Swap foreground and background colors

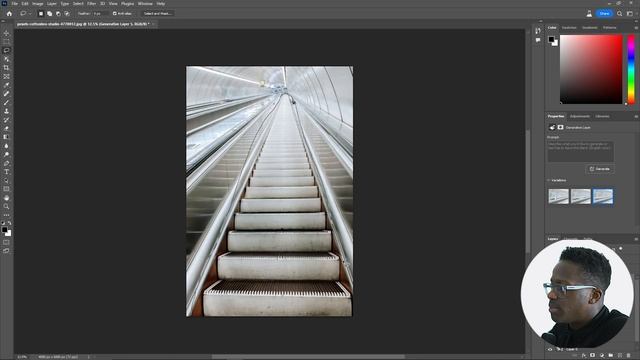(10, 223)
